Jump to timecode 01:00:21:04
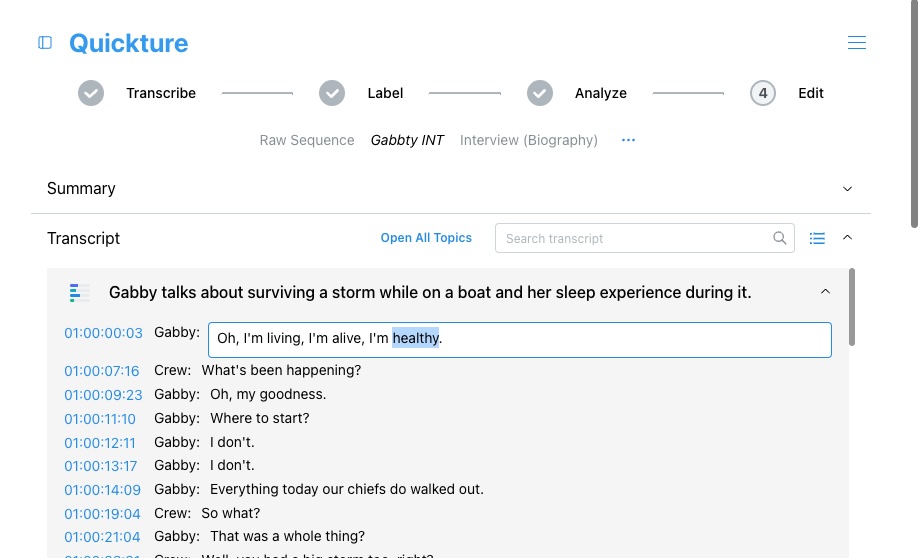Screen dimensions: 918x558 coord(102,537)
